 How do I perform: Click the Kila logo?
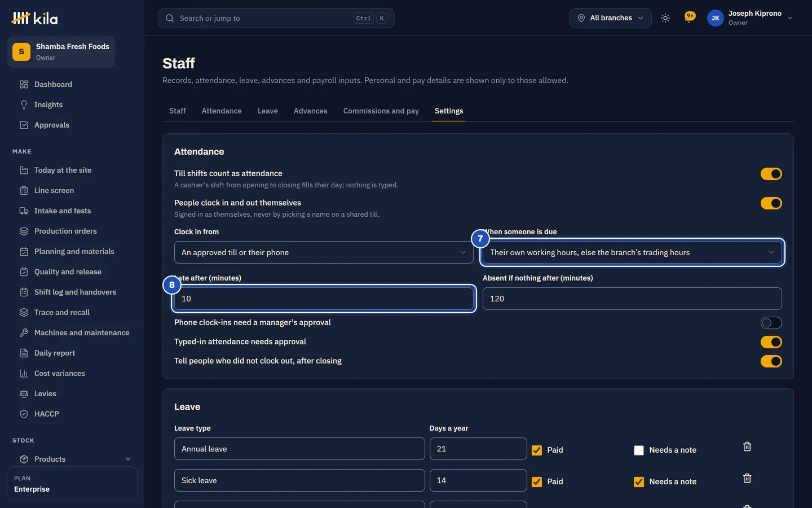34,18
